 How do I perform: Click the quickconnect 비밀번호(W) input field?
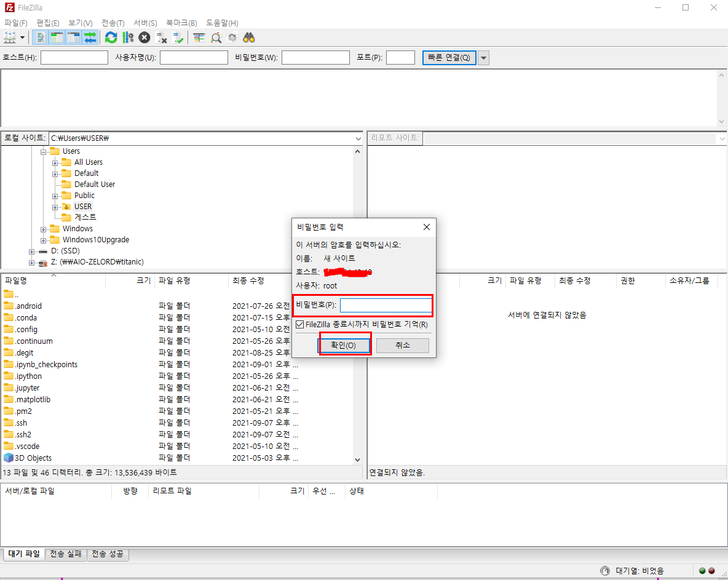[x=315, y=58]
